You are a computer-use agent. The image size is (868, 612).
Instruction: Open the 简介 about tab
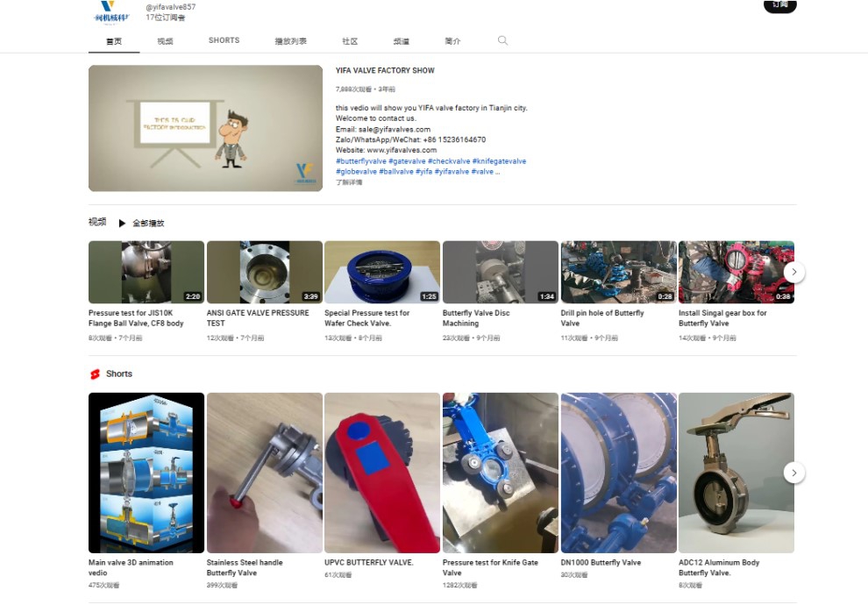click(x=452, y=41)
